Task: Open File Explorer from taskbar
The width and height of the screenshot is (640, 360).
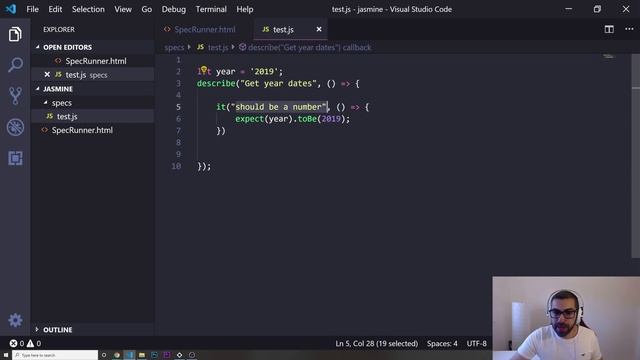Action: click(142, 355)
